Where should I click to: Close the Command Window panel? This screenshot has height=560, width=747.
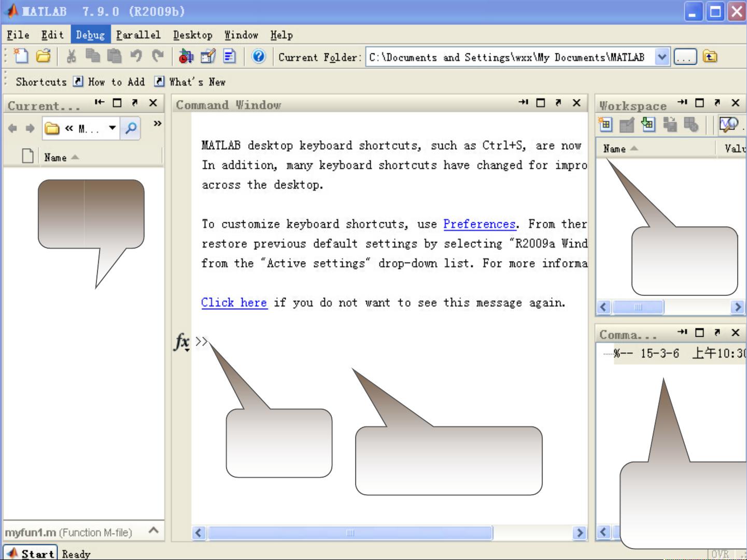coord(576,103)
